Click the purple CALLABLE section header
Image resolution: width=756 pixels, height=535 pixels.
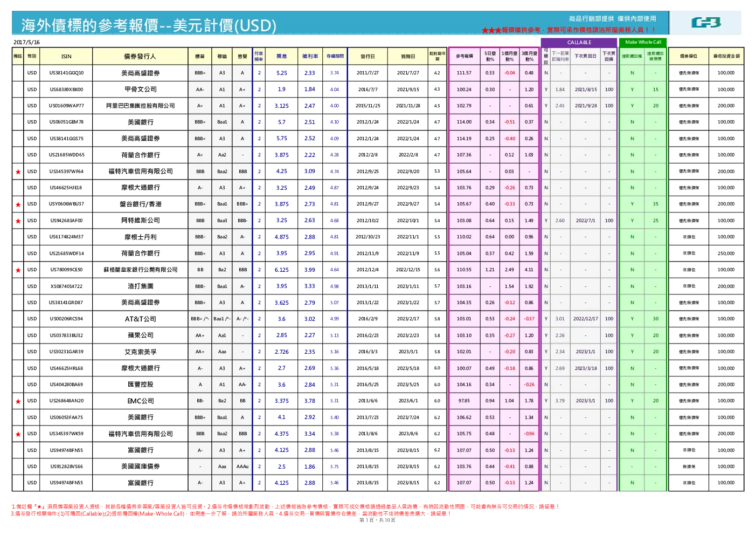(x=579, y=43)
